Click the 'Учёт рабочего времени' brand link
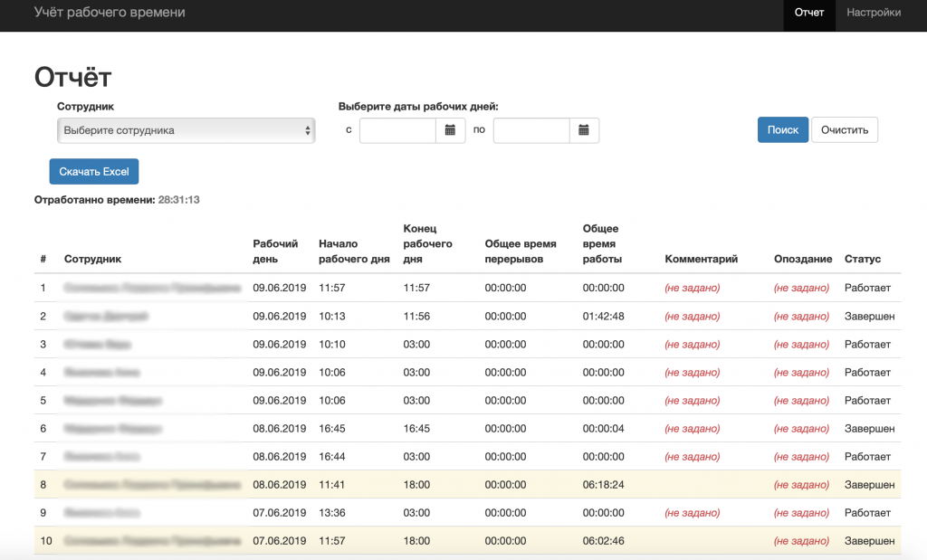The height and width of the screenshot is (560, 927). pos(110,13)
